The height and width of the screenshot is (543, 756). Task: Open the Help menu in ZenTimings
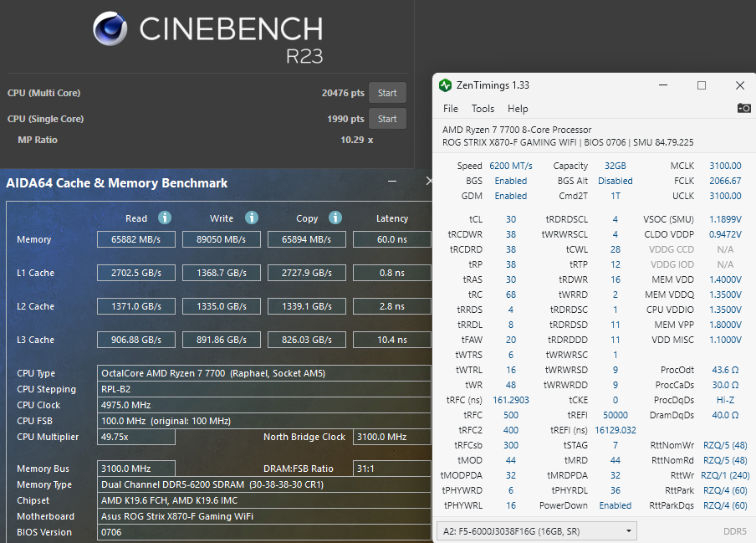tap(518, 109)
